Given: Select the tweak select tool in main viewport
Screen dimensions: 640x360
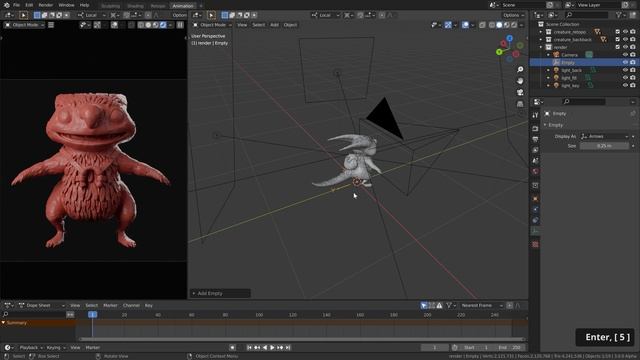Looking at the screenshot, I should (211, 15).
